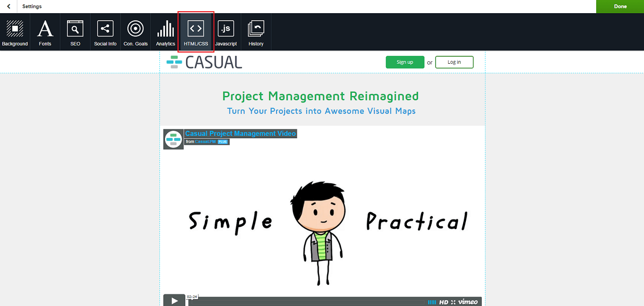The image size is (644, 306).
Task: Open the Social Info settings
Action: click(105, 32)
